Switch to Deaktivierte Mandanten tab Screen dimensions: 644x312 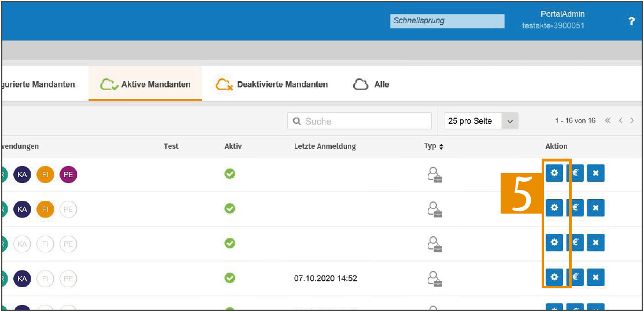(272, 85)
